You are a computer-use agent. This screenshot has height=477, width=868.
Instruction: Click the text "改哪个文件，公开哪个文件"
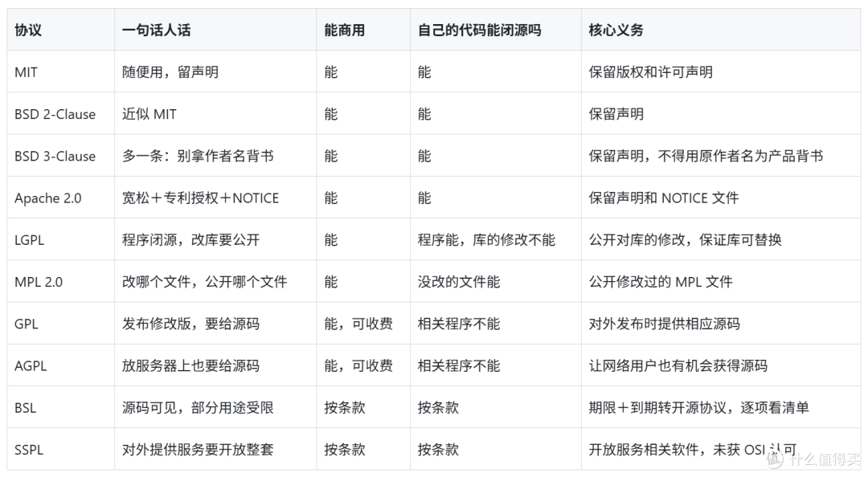(x=204, y=282)
